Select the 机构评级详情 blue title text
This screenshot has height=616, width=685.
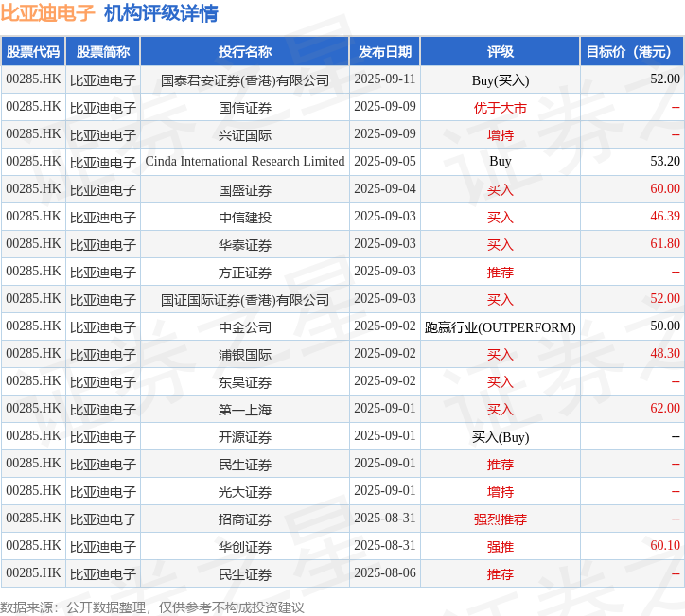click(161, 12)
